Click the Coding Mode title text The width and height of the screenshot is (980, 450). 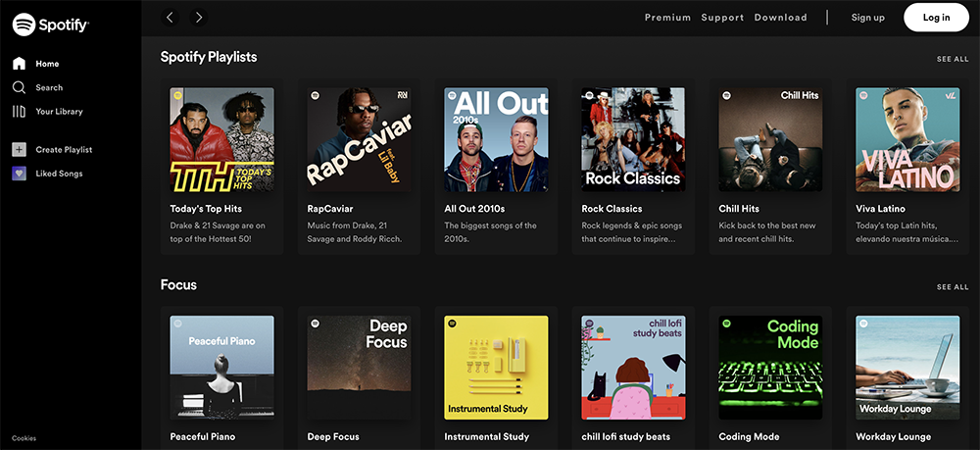pos(750,437)
